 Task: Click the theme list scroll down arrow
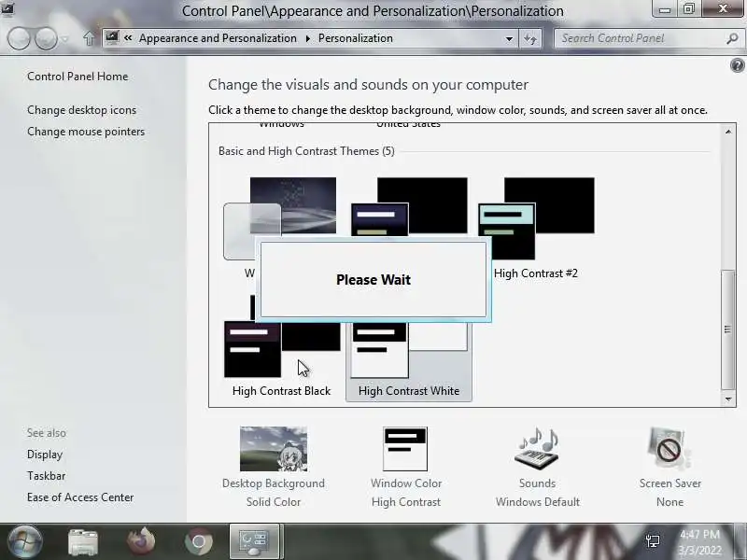pos(728,399)
